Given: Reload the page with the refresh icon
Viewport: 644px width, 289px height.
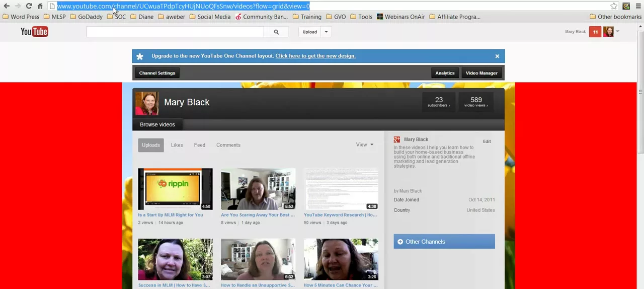Looking at the screenshot, I should click(29, 6).
